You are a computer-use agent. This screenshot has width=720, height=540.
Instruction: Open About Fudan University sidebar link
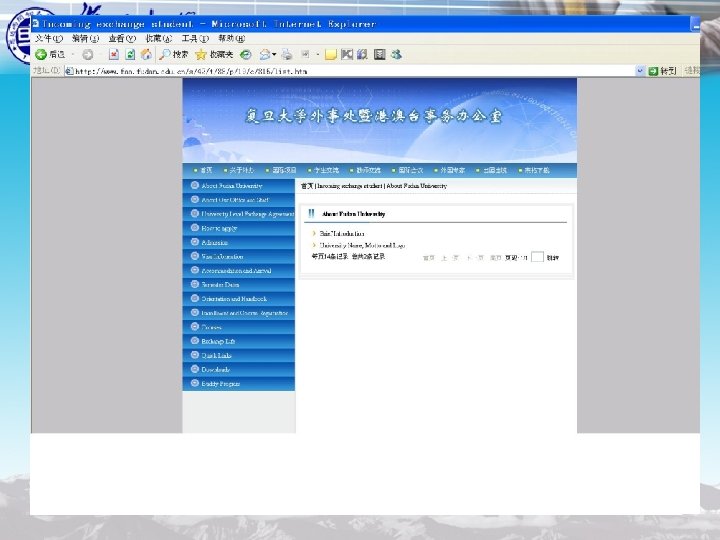(231, 186)
